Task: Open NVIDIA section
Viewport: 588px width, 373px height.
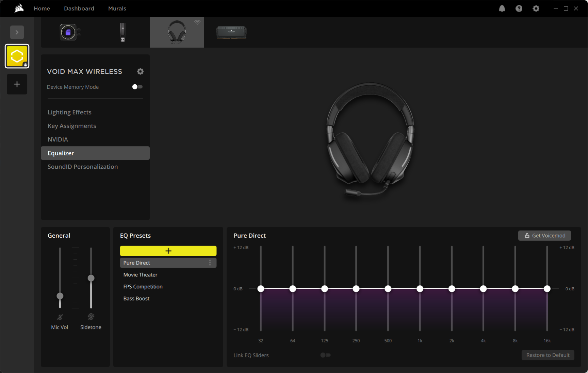Action: [x=95, y=139]
